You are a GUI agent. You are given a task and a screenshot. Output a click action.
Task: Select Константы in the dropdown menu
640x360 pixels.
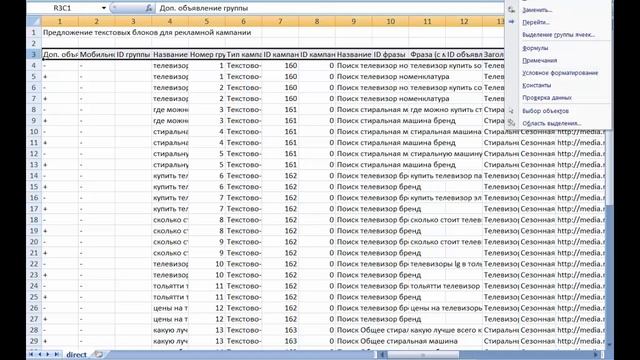coord(537,85)
